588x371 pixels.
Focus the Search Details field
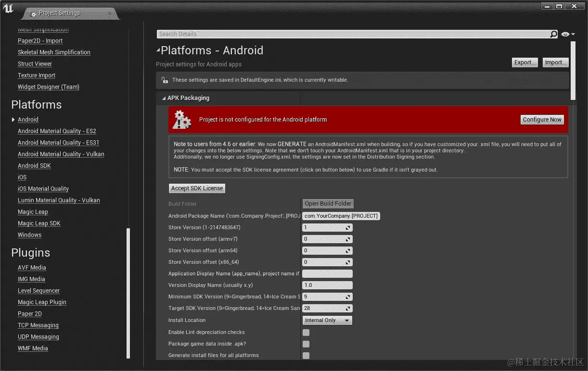pyautogui.click(x=353, y=34)
